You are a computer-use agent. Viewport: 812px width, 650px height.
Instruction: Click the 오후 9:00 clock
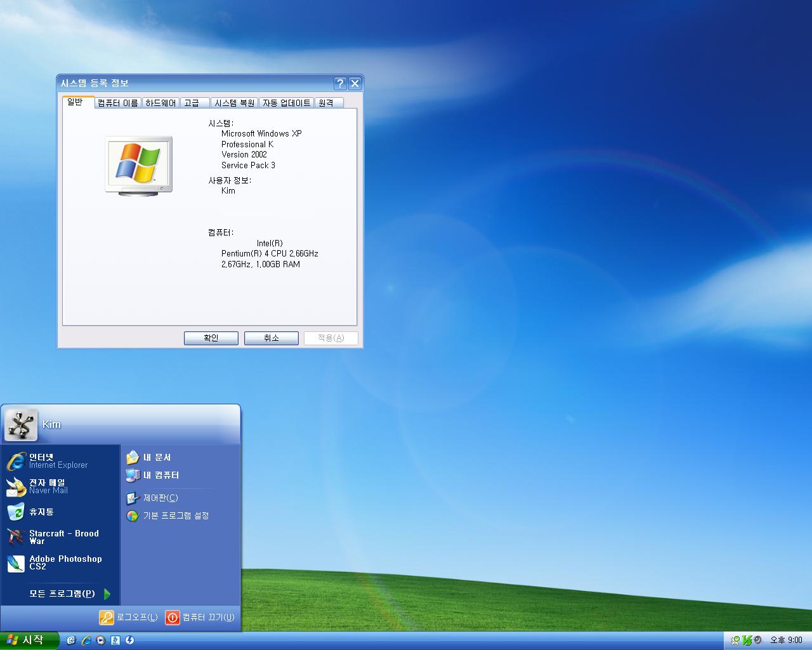point(786,640)
